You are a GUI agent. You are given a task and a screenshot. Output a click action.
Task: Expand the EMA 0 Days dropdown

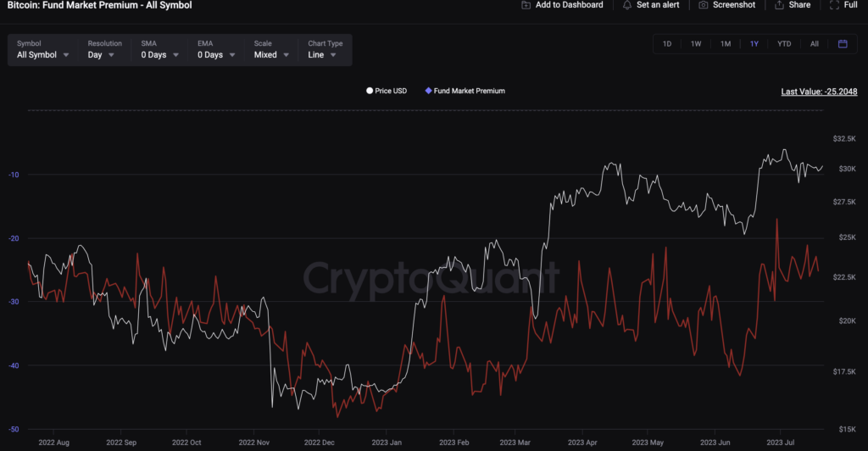(216, 55)
